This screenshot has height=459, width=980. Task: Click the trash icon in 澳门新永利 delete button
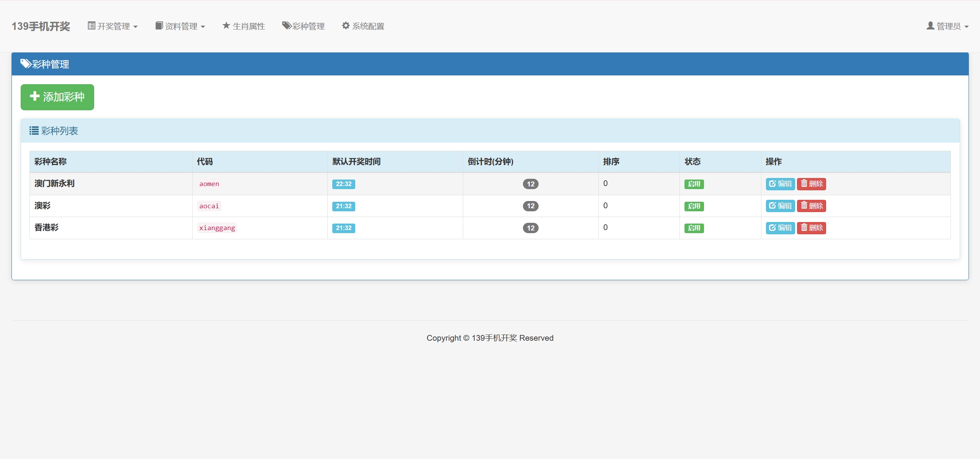coord(804,183)
